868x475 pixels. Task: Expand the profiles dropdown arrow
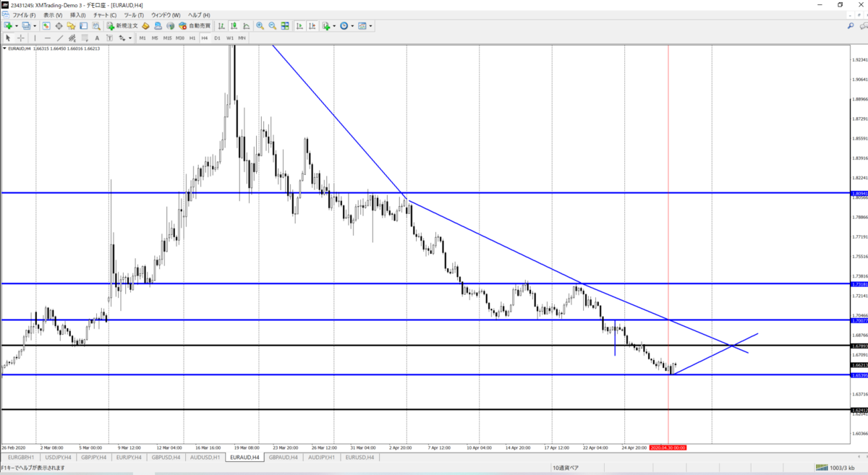(35, 26)
